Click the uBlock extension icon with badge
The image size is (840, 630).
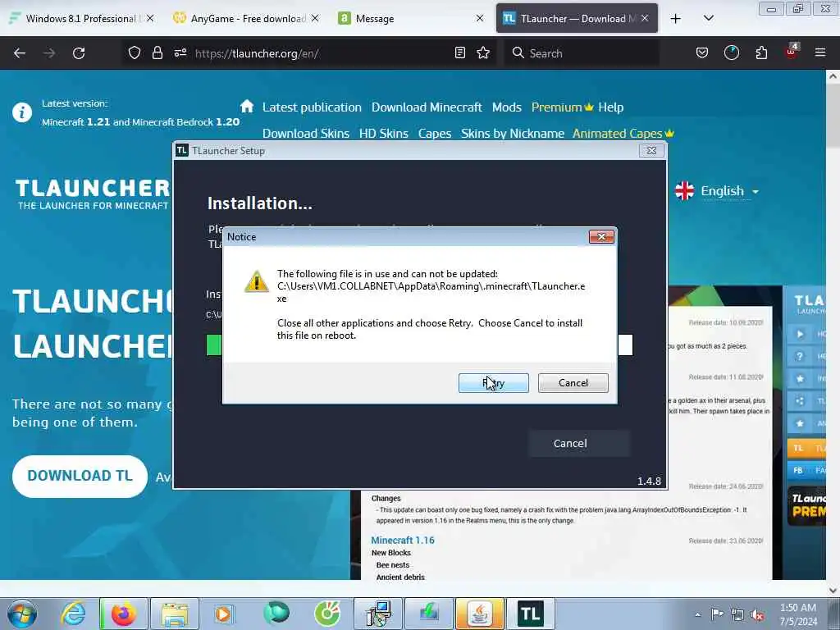pos(792,52)
